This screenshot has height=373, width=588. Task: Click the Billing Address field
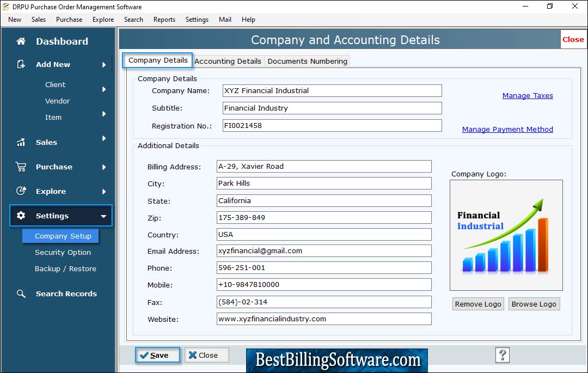pyautogui.click(x=324, y=167)
